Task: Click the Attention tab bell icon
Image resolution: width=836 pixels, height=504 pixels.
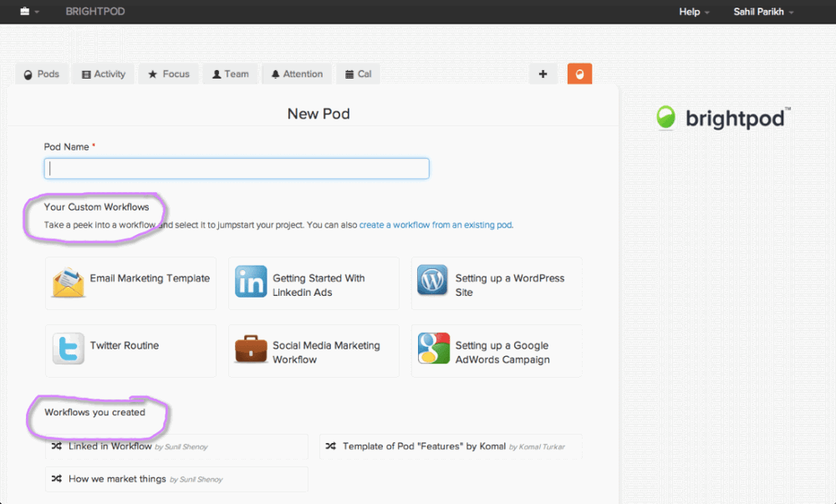Action: [x=275, y=74]
